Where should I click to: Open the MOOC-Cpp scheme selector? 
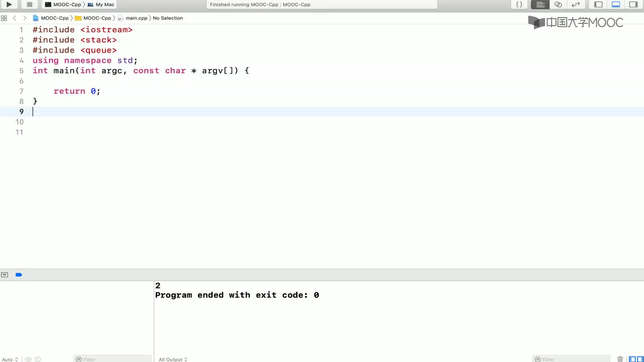pos(63,4)
